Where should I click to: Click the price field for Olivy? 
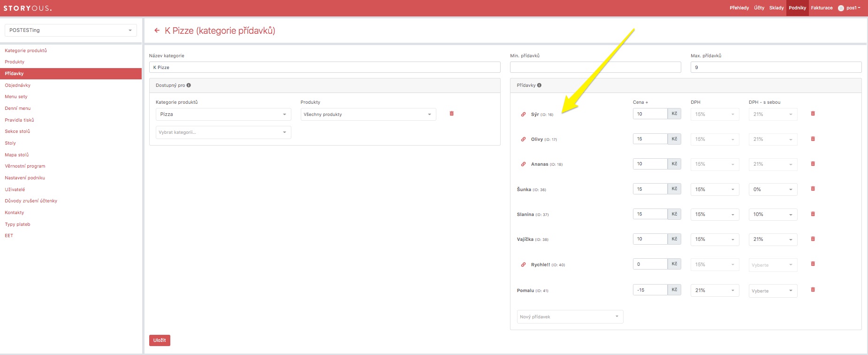650,139
